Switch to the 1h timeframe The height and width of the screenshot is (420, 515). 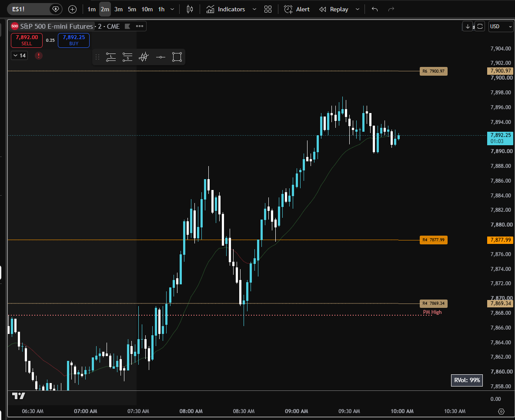click(x=161, y=9)
